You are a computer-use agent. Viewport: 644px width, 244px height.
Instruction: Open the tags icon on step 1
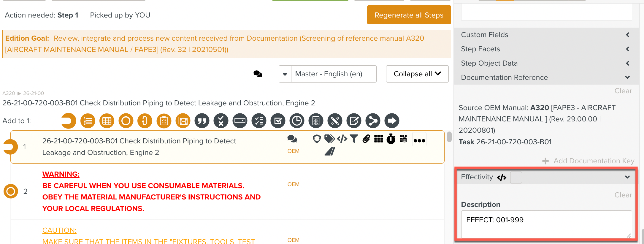[329, 139]
